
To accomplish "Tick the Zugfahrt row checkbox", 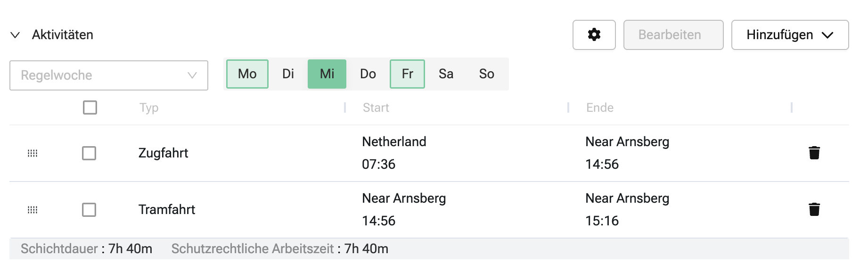I will tap(89, 153).
